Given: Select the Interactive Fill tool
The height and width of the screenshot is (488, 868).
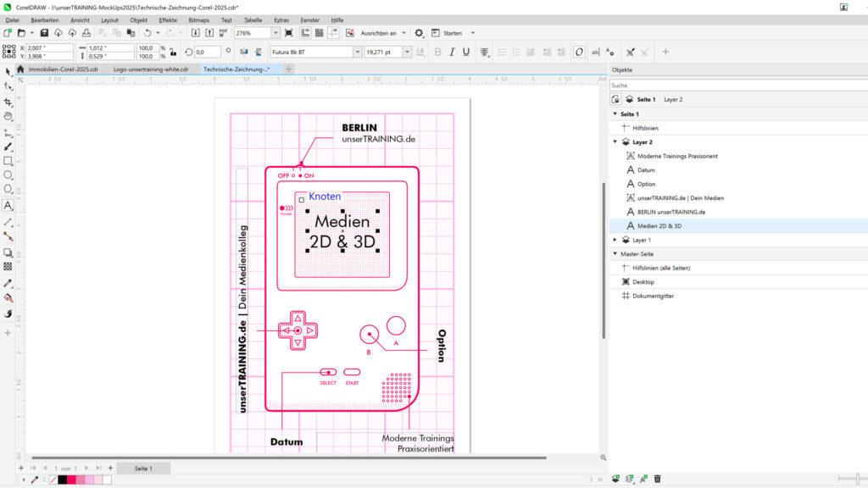Looking at the screenshot, I should point(8,297).
